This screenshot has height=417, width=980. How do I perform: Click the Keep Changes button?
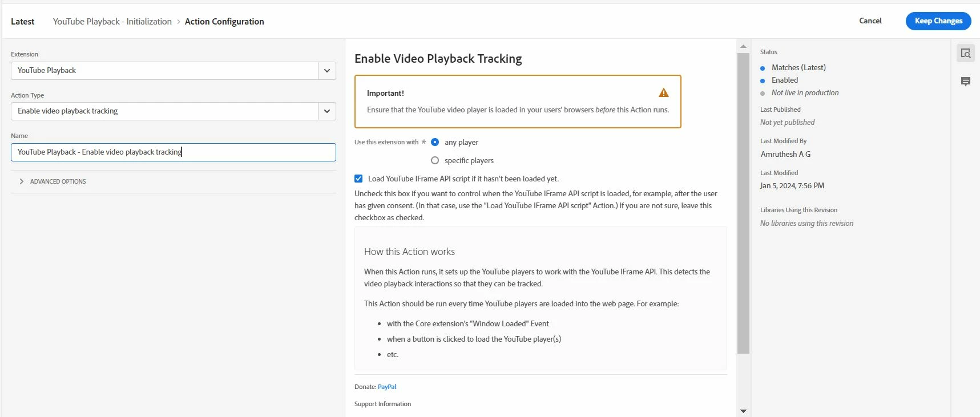pos(938,21)
